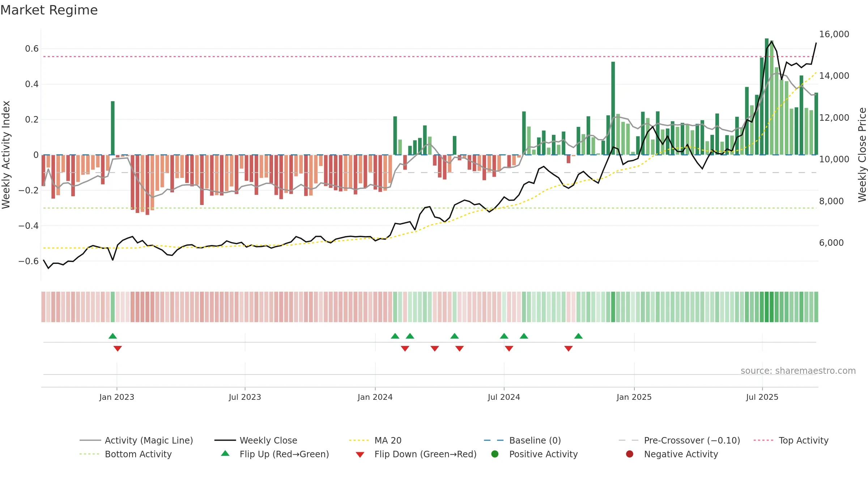The image size is (868, 488).
Task: Click the Jul 2025 x-axis label
Action: (762, 397)
